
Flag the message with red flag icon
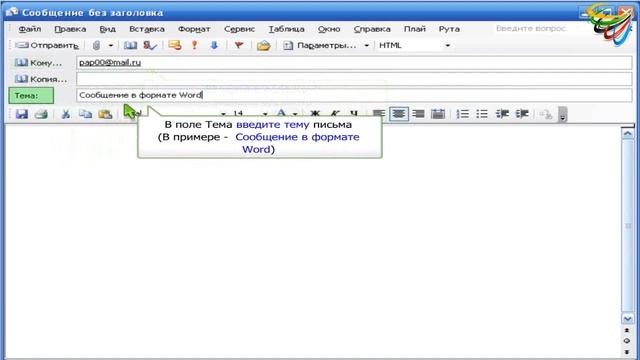pyautogui.click(x=238, y=45)
